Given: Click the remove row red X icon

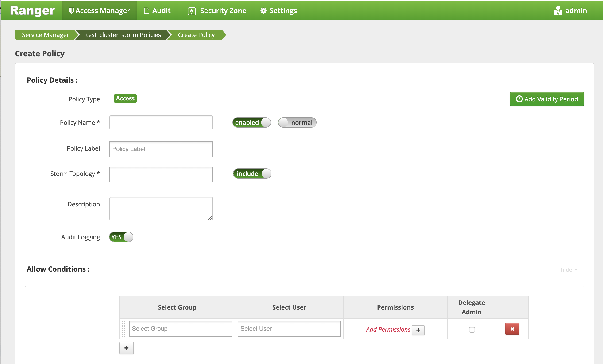Looking at the screenshot, I should click(x=512, y=329).
